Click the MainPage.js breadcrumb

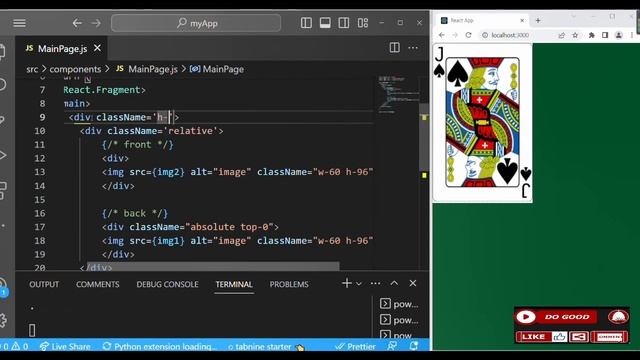(x=147, y=69)
